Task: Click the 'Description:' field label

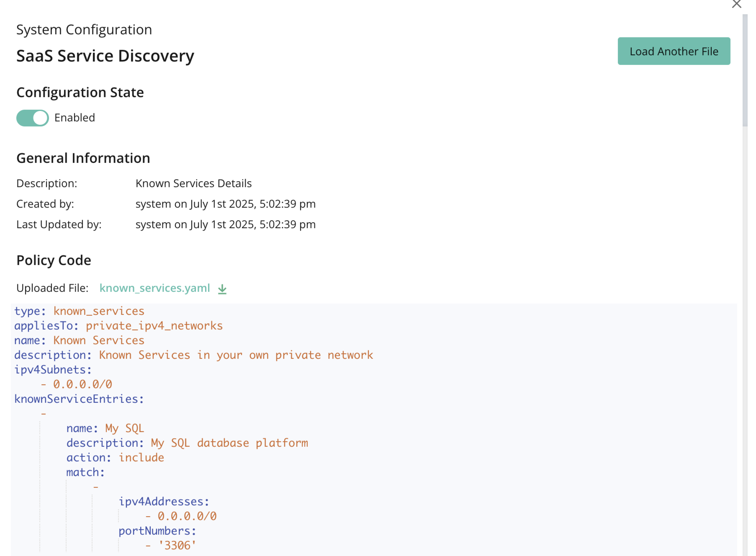Action: pos(47,183)
